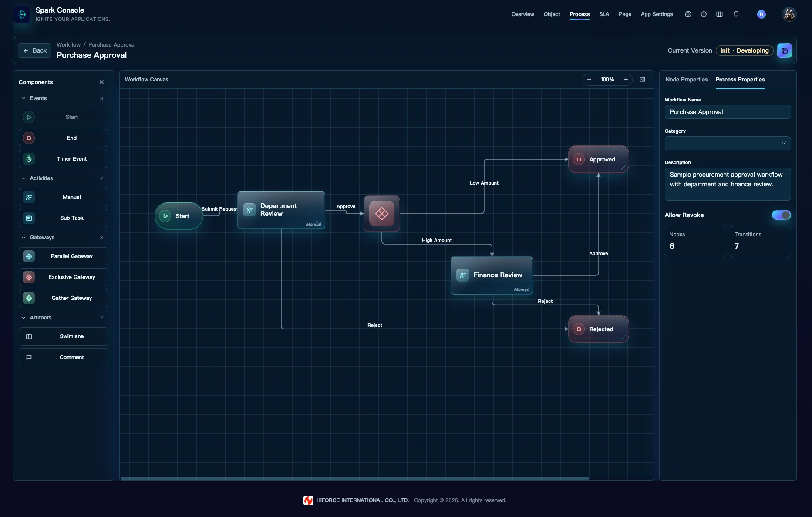Screen dimensions: 812x517
Task: Add a Comment artifact
Action: pos(64,357)
